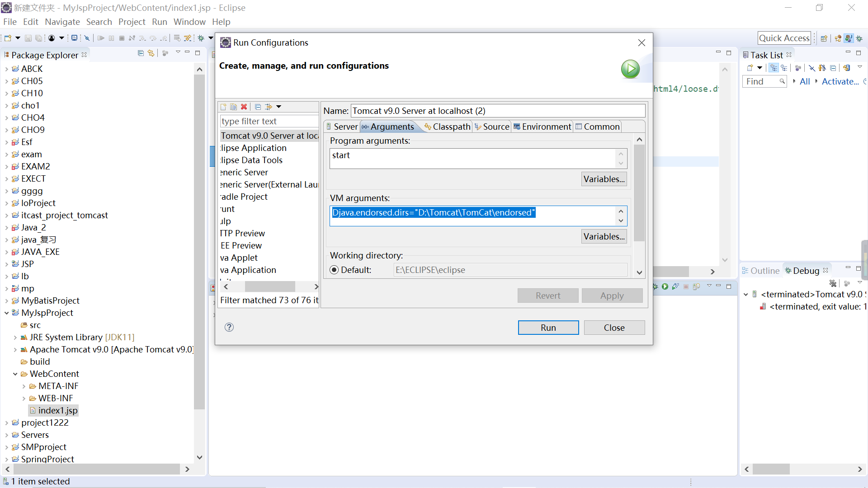The image size is (868, 488).
Task: Select Default working directory radio button
Action: tap(334, 270)
